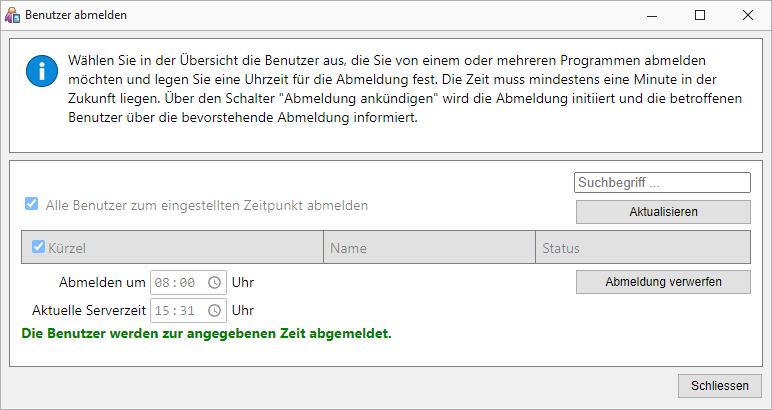
Task: Toggle 'Alle Benutzer zum eingestellten Zeitpunkt abmelden' checkbox
Action: (x=32, y=204)
